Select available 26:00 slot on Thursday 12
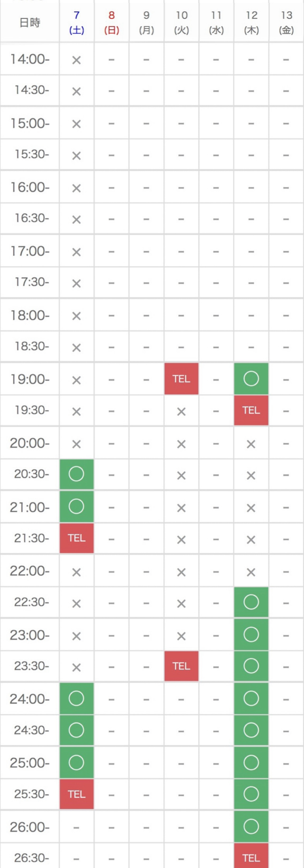 click(x=251, y=826)
